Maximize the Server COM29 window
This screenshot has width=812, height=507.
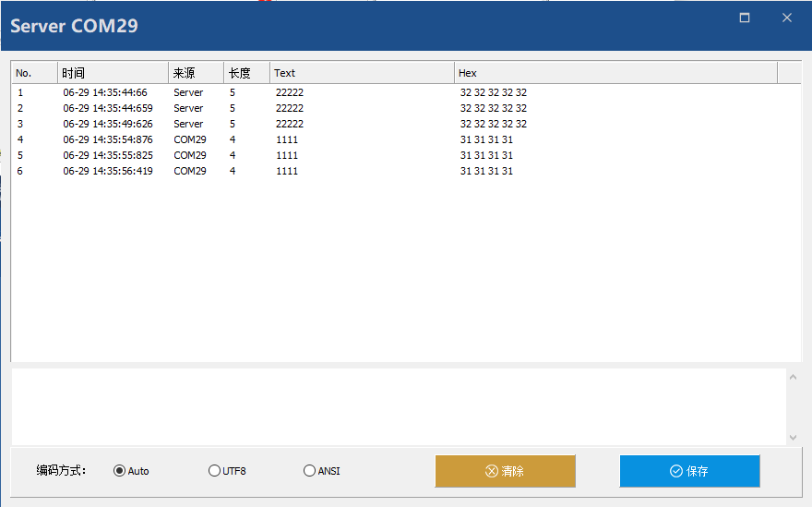pos(745,18)
